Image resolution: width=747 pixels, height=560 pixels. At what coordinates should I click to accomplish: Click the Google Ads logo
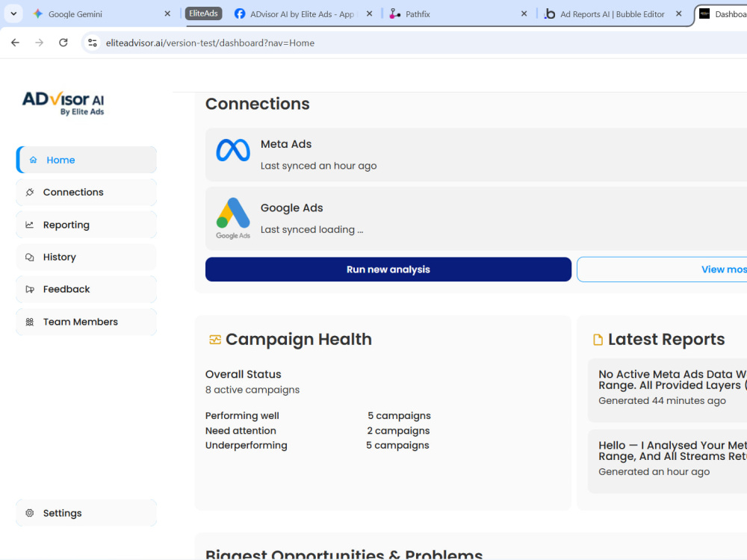233,217
